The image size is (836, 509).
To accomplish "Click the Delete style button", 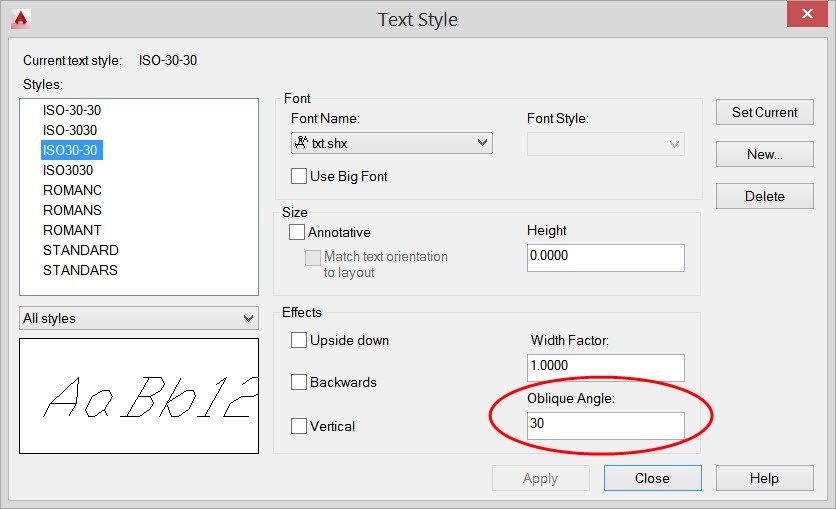I will click(x=764, y=196).
